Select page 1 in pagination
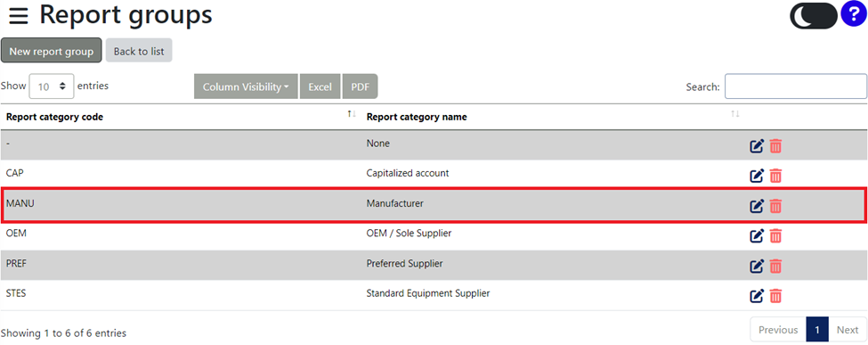Viewport: 868px width, 345px height. click(x=817, y=330)
